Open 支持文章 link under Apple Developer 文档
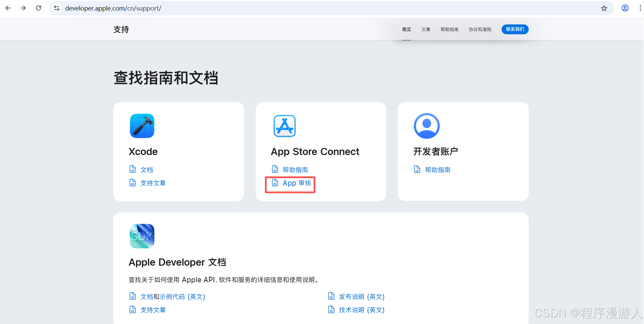 pos(153,310)
